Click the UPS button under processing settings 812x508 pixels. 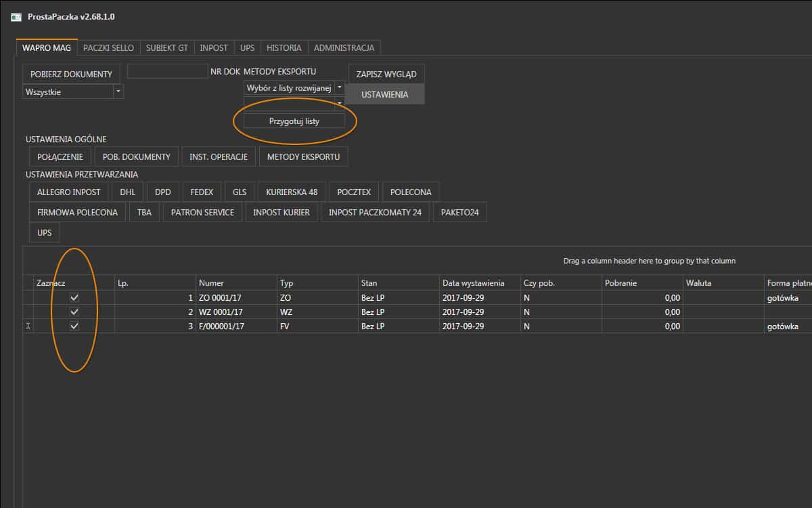point(45,233)
